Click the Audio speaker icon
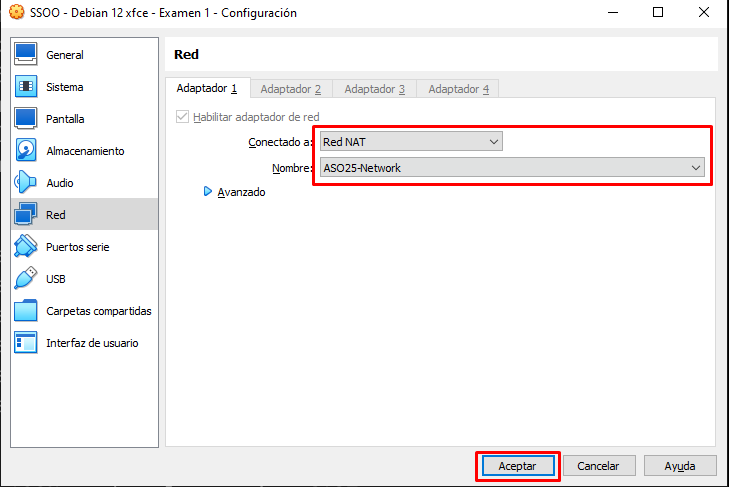 pyautogui.click(x=26, y=183)
